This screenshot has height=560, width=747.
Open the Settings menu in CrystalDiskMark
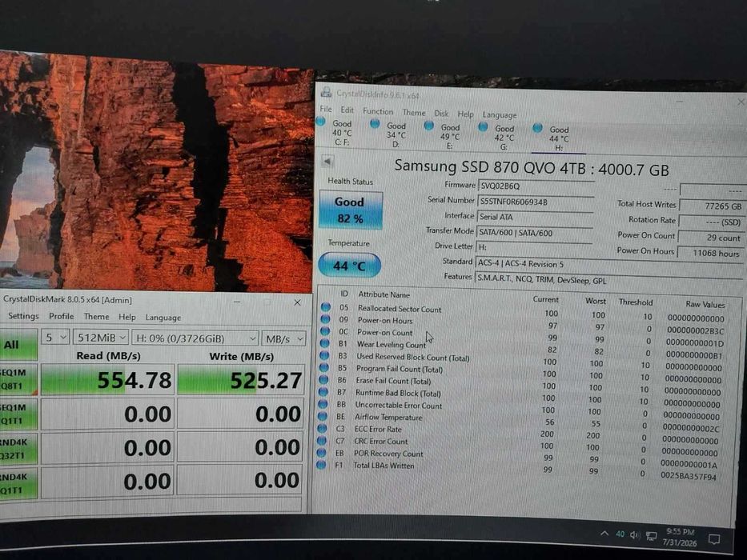23,316
